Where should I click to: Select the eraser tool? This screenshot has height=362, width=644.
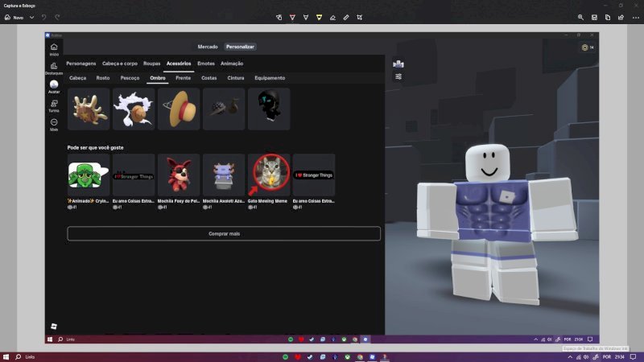(332, 17)
